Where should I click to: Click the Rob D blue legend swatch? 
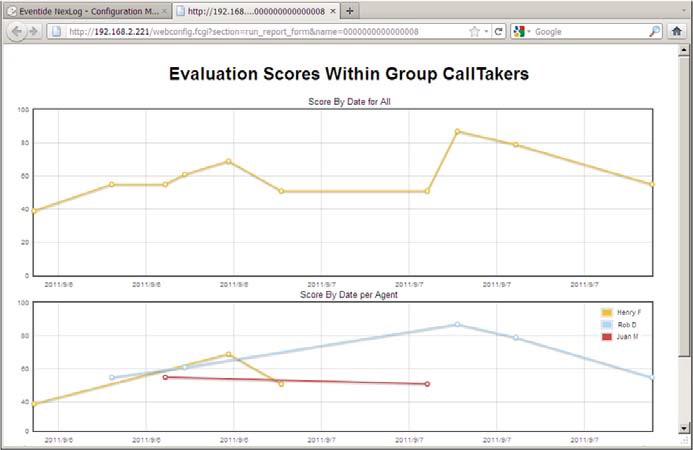pos(605,325)
